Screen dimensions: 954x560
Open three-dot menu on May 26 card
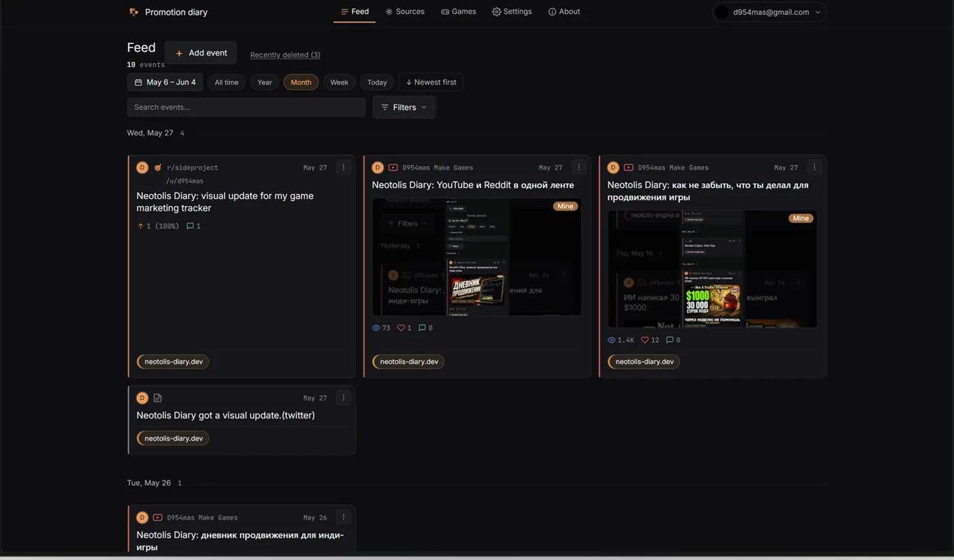343,518
